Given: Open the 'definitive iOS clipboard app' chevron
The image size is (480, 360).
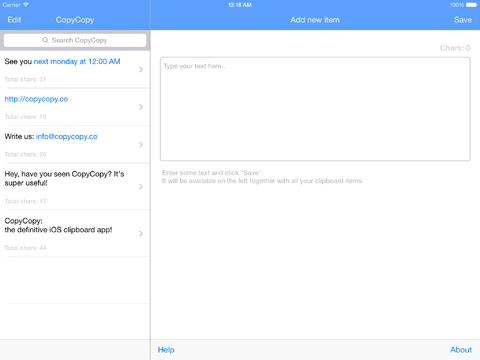Looking at the screenshot, I should pos(141,234).
